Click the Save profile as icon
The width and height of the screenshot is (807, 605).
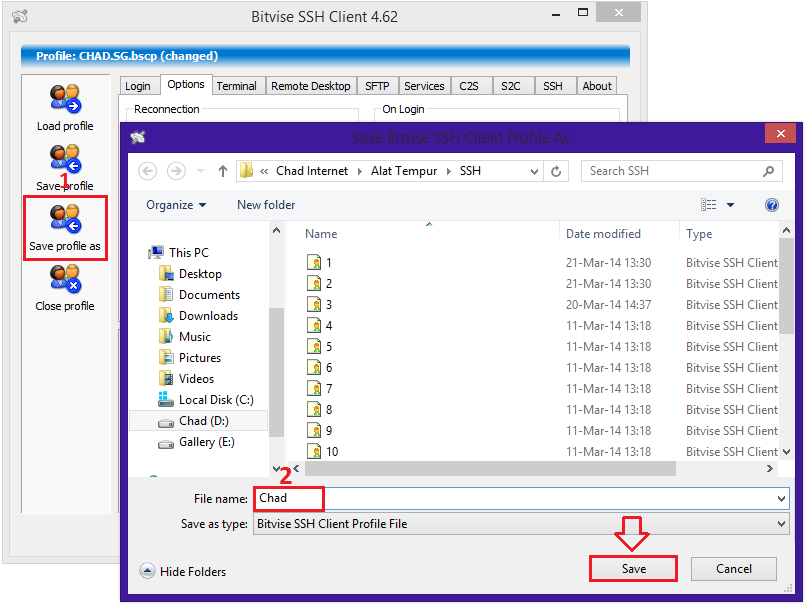pos(65,219)
